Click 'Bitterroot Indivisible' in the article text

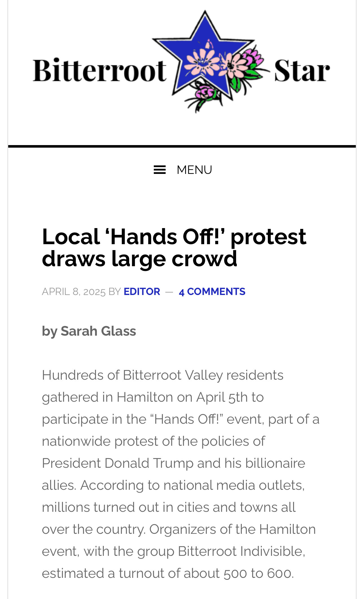click(x=240, y=551)
